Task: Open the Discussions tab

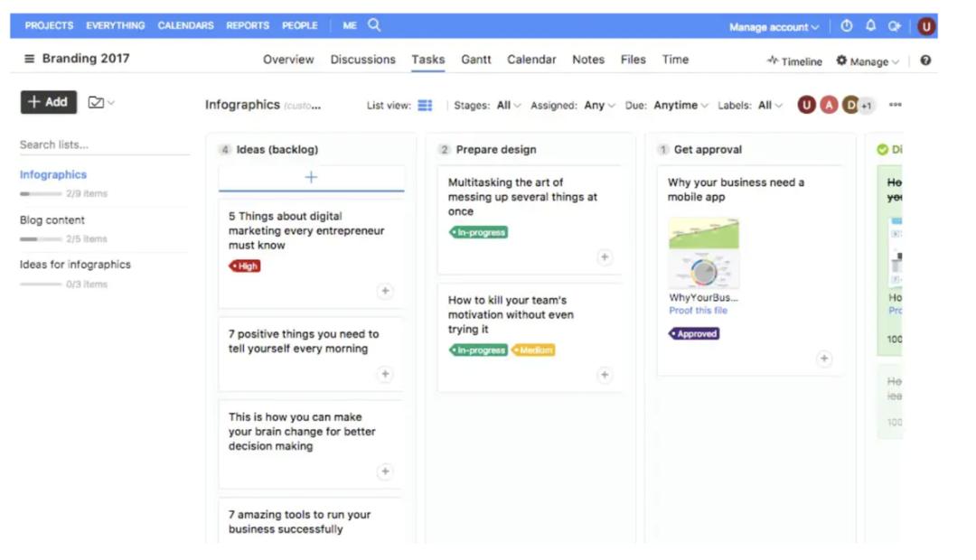Action: coord(362,60)
